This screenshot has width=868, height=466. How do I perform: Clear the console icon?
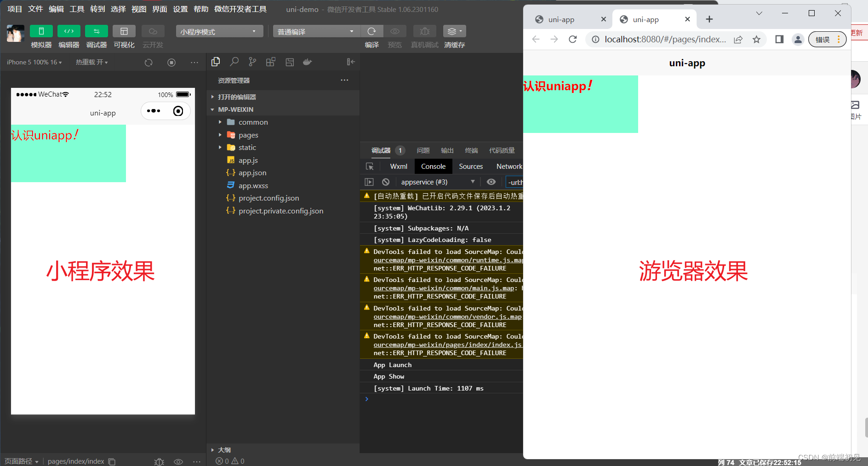click(386, 182)
